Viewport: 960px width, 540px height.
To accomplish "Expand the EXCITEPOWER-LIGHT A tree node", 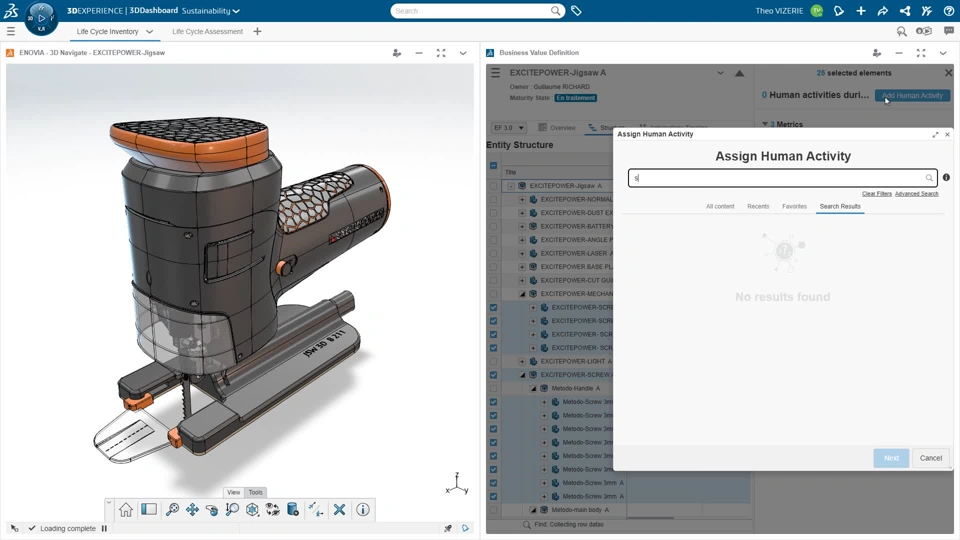I will point(522,361).
